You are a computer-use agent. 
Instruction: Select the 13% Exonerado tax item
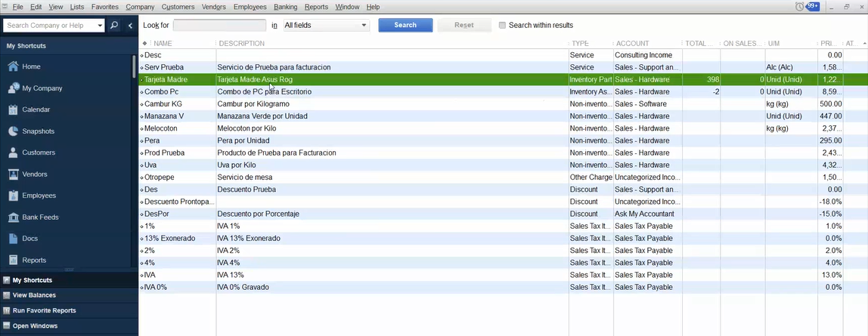[x=169, y=238]
